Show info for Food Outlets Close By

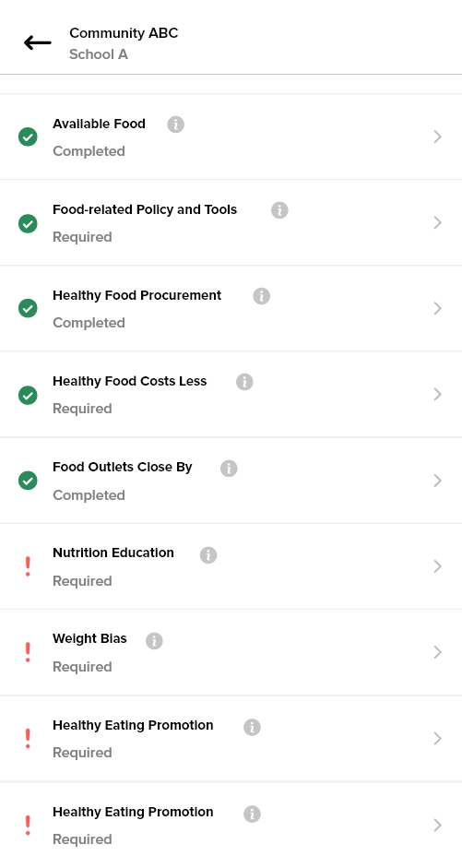pos(229,469)
